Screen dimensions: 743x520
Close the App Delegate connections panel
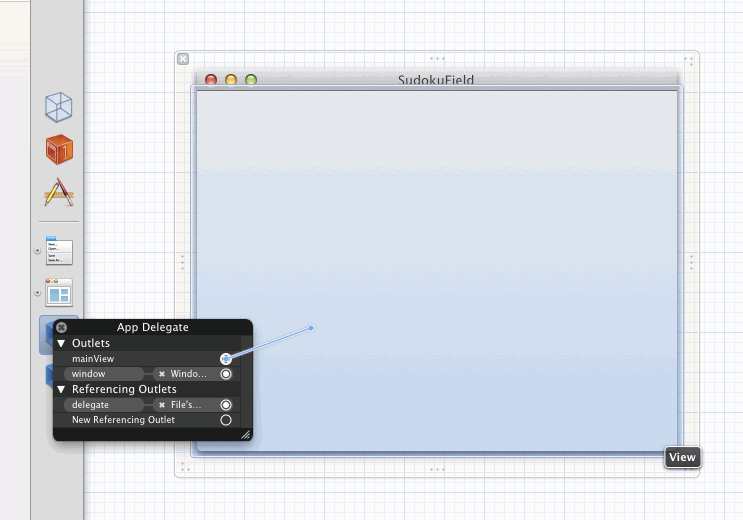point(62,327)
